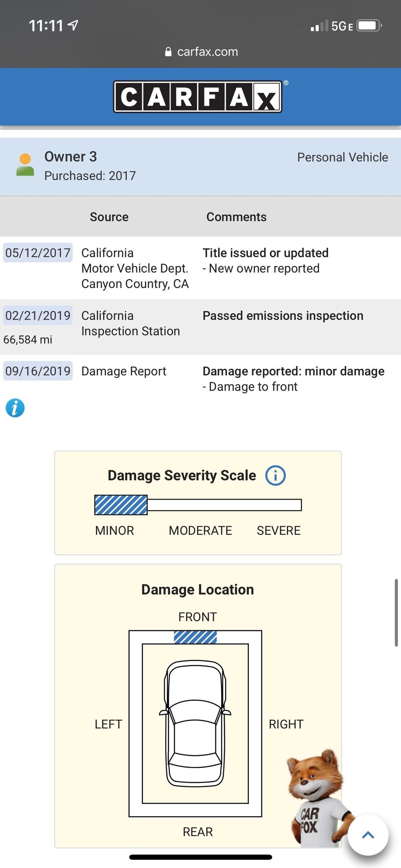Tap the blue info icon below damage date
Image resolution: width=401 pixels, height=868 pixels.
(x=15, y=408)
